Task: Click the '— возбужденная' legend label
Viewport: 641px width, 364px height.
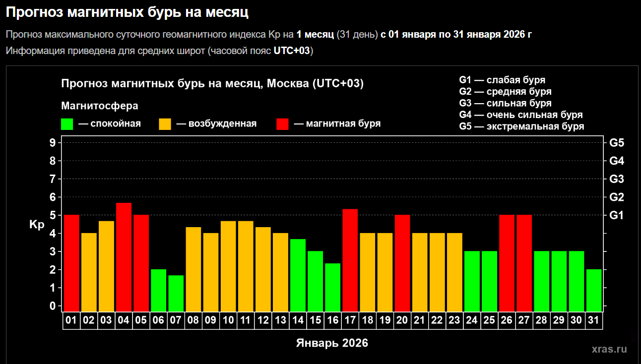Action: click(x=216, y=123)
